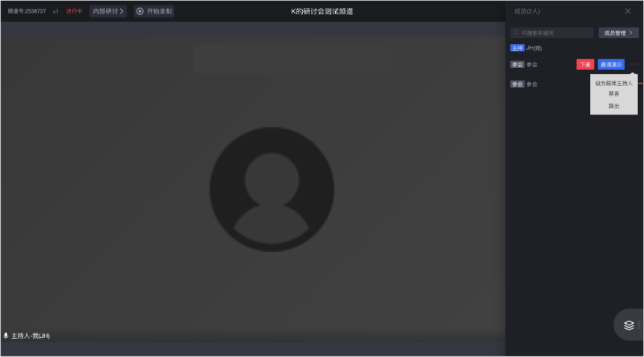Click the magnifier icon in member search

pos(517,33)
